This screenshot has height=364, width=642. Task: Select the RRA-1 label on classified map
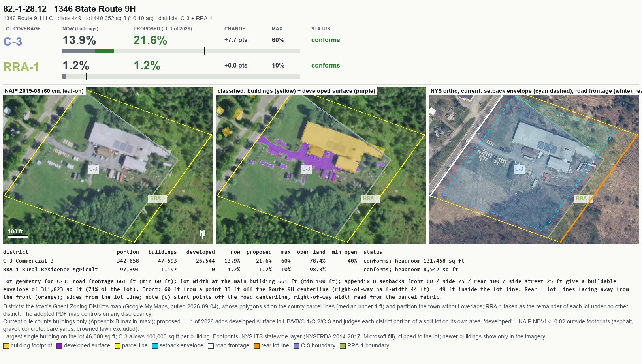coord(371,199)
